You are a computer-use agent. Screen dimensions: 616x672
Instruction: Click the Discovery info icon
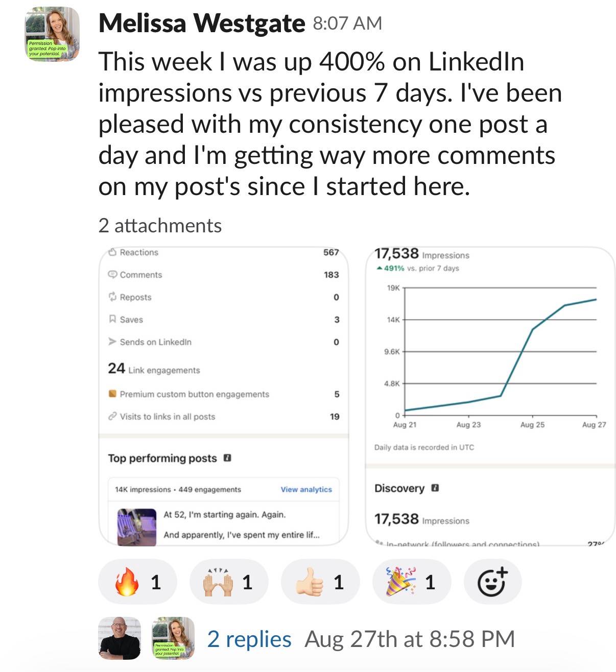pyautogui.click(x=435, y=488)
